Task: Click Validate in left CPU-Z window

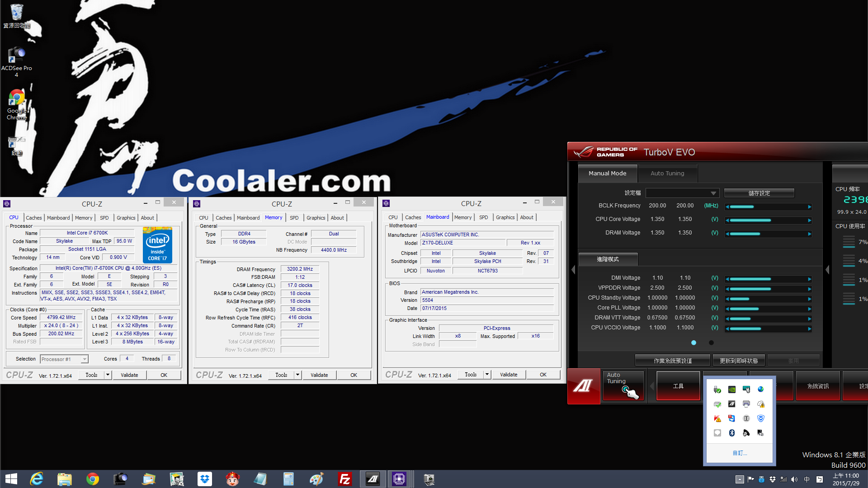Action: [129, 375]
